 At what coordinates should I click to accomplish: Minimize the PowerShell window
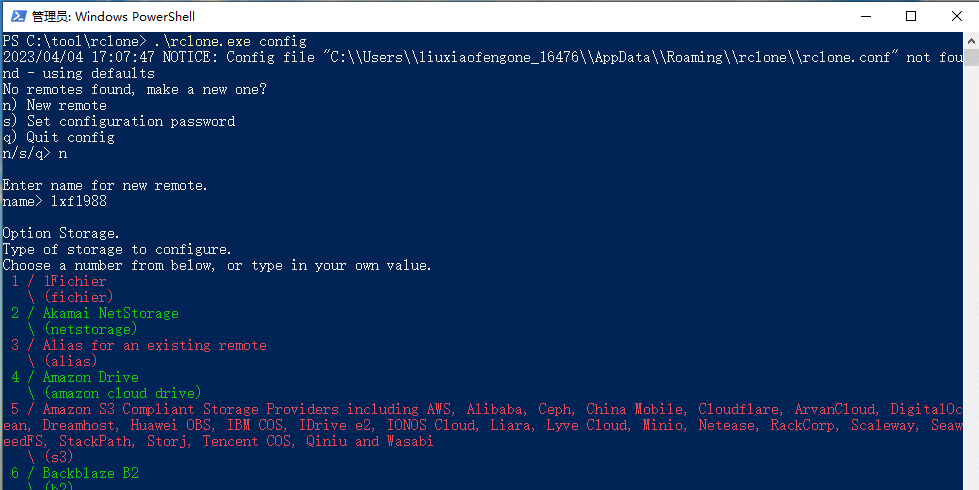point(866,16)
